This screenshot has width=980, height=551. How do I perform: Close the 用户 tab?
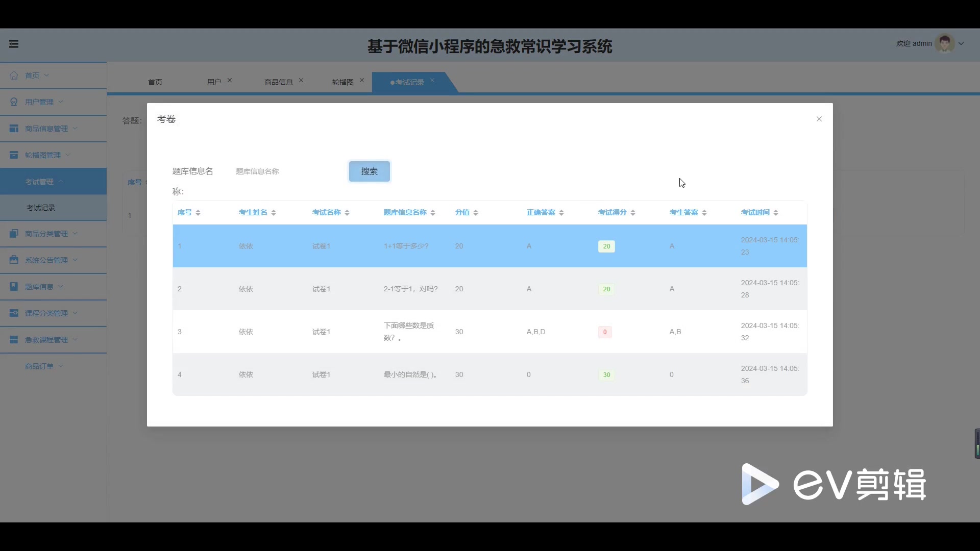(230, 80)
